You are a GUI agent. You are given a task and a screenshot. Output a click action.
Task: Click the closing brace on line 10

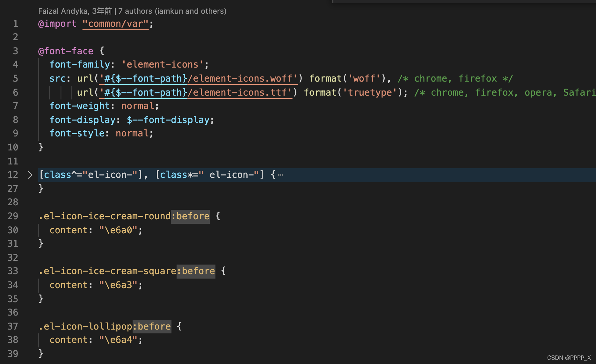click(41, 147)
